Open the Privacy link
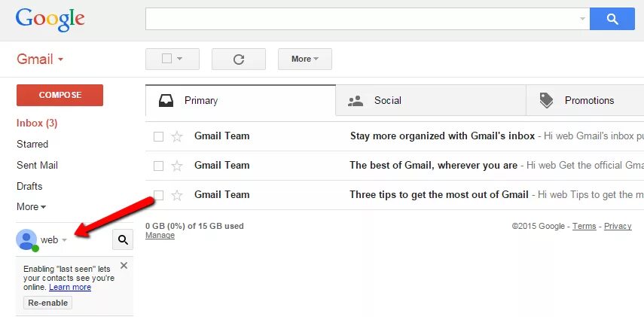The width and height of the screenshot is (644, 317). pyautogui.click(x=618, y=226)
